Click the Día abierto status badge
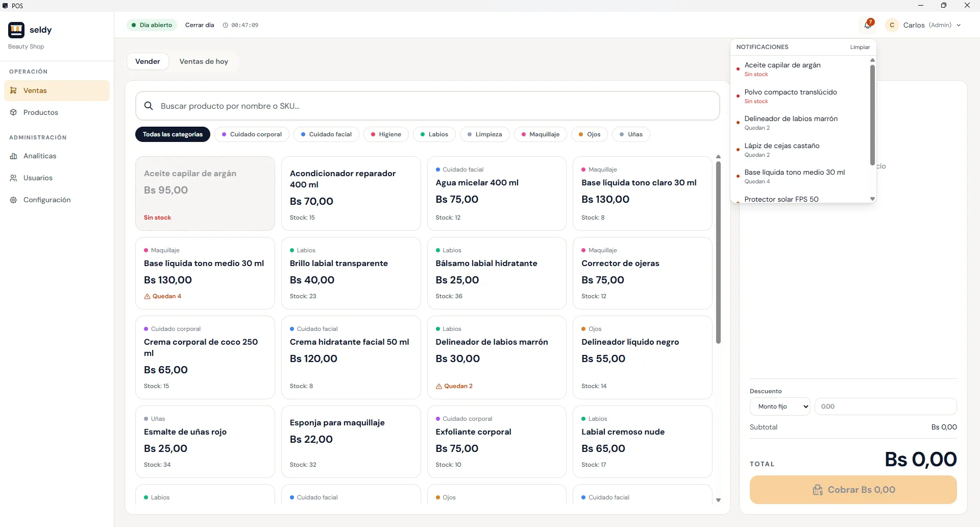 [152, 25]
